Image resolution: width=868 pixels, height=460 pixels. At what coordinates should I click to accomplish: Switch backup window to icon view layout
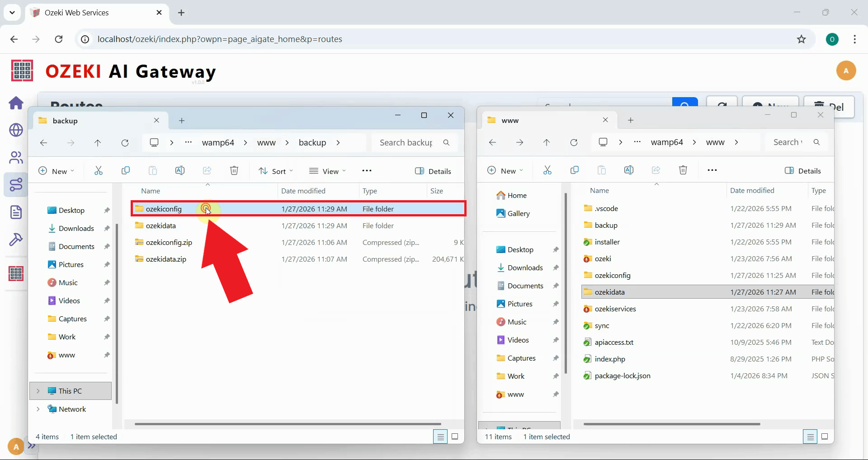coord(455,437)
